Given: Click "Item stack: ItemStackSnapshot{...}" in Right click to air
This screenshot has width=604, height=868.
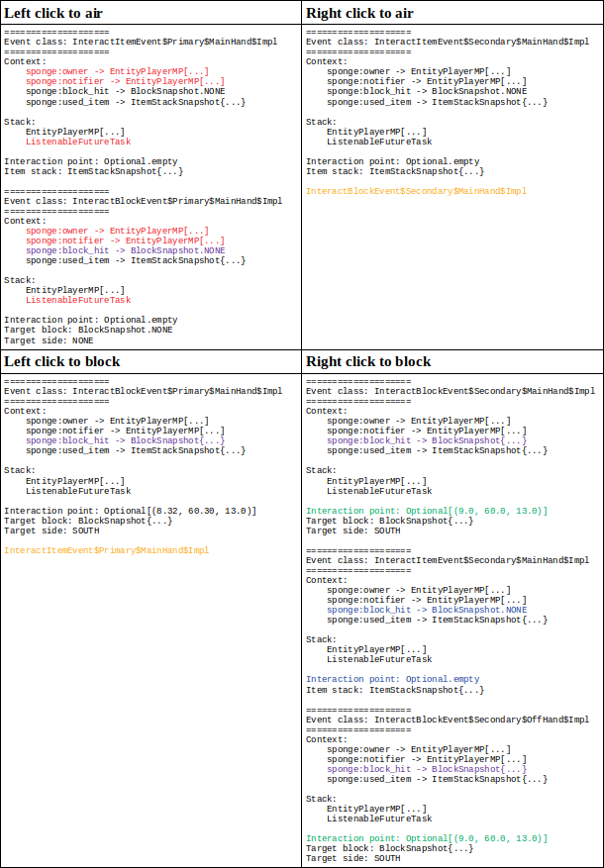Looking at the screenshot, I should coord(395,171).
